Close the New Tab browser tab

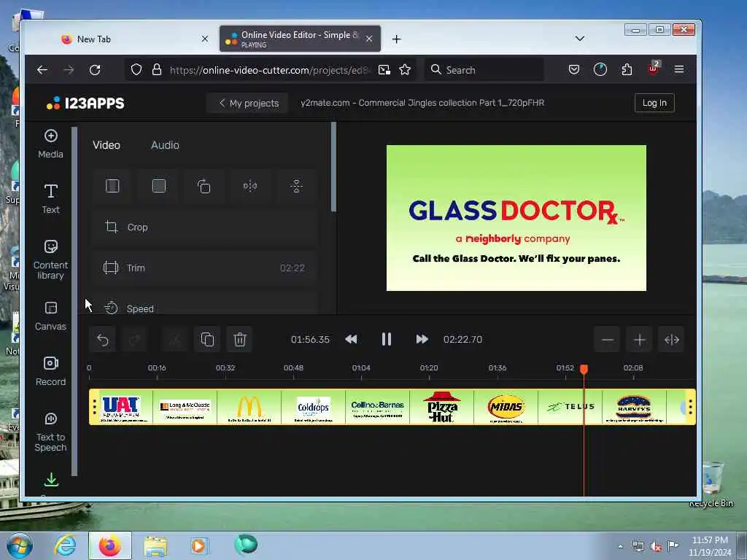click(205, 39)
